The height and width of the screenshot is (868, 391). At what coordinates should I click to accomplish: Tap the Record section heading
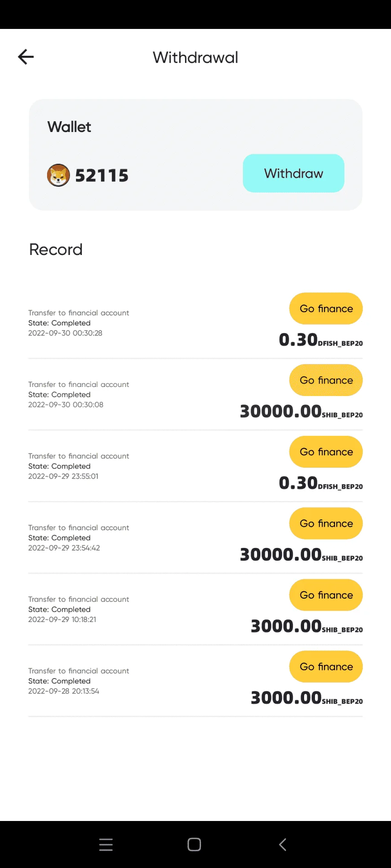[x=56, y=250]
